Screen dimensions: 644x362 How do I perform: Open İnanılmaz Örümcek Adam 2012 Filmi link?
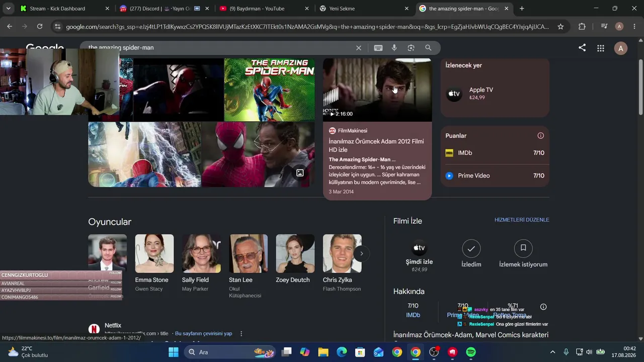tap(376, 146)
